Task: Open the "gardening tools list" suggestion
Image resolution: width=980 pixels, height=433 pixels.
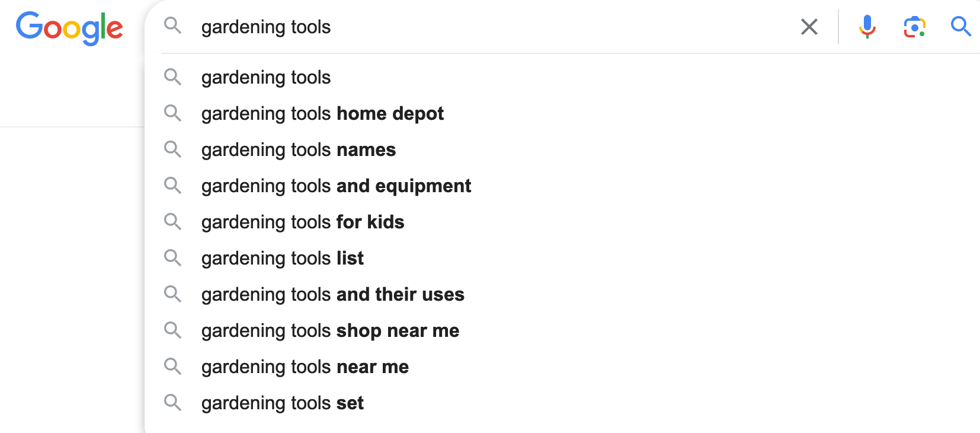Action: [282, 259]
